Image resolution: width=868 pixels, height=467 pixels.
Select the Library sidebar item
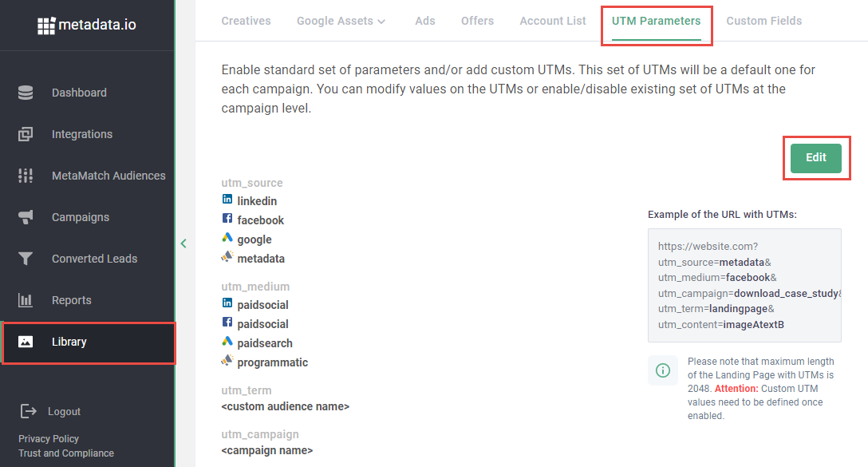click(x=70, y=342)
